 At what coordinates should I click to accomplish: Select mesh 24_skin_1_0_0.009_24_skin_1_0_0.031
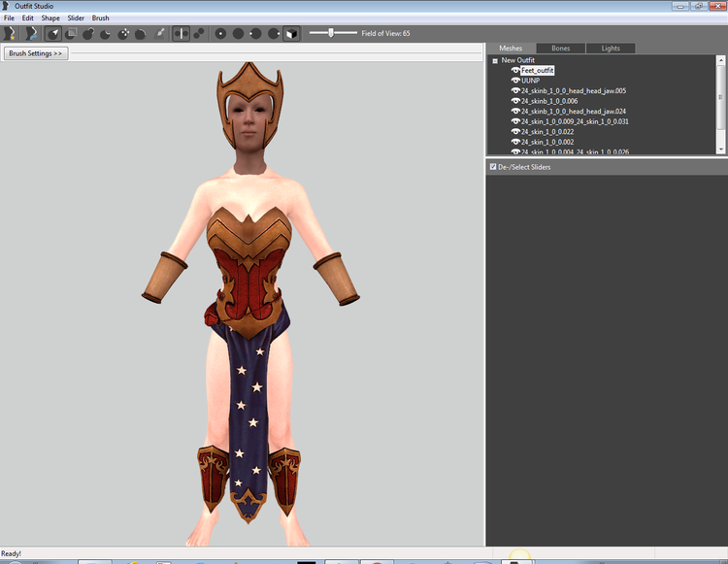tap(575, 121)
